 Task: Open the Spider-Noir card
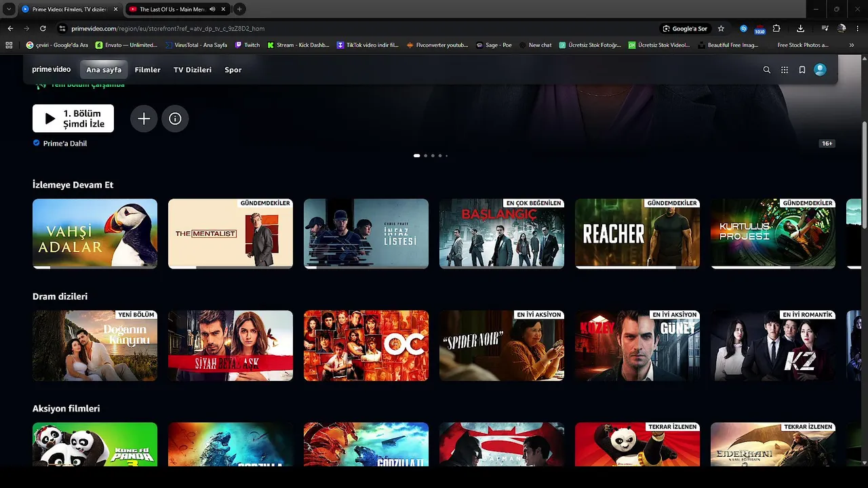coord(502,346)
